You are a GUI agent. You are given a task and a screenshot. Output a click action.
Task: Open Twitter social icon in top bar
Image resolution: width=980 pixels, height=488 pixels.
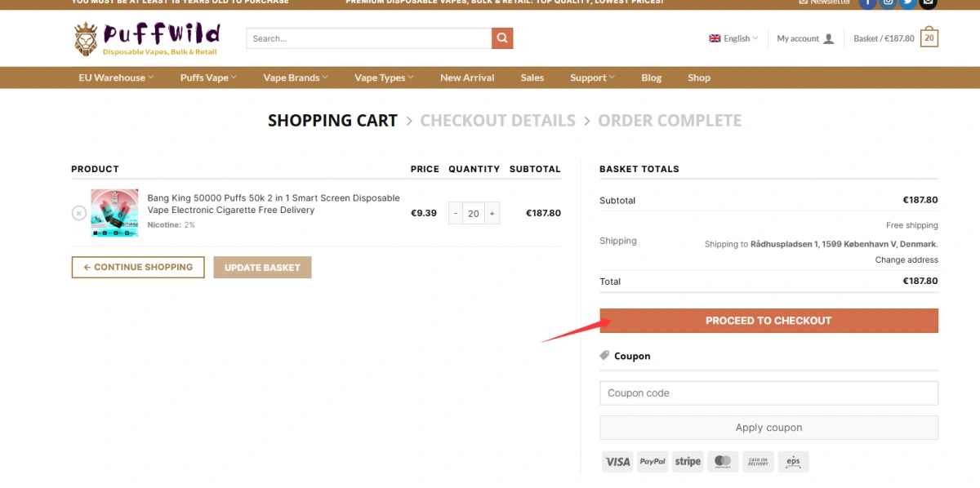click(x=907, y=2)
